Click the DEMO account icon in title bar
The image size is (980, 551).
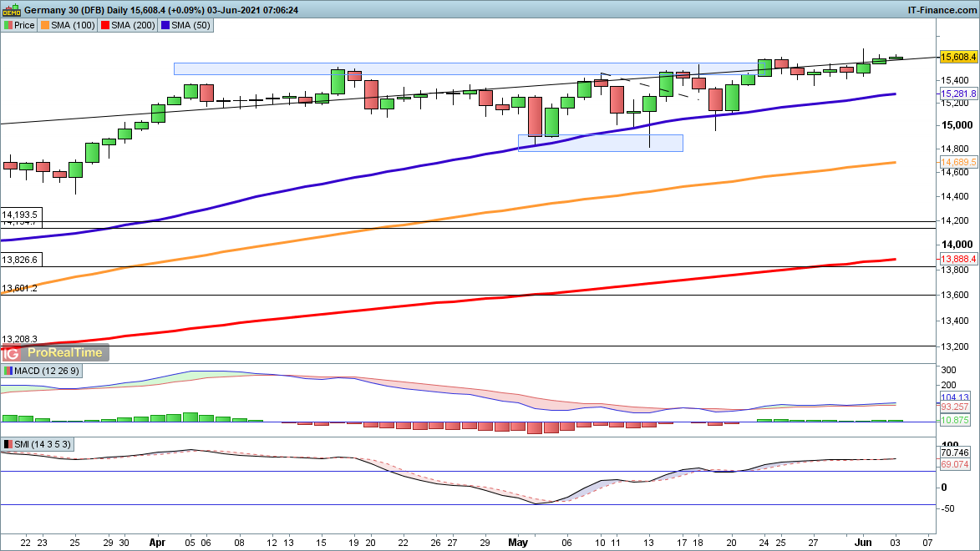point(11,9)
